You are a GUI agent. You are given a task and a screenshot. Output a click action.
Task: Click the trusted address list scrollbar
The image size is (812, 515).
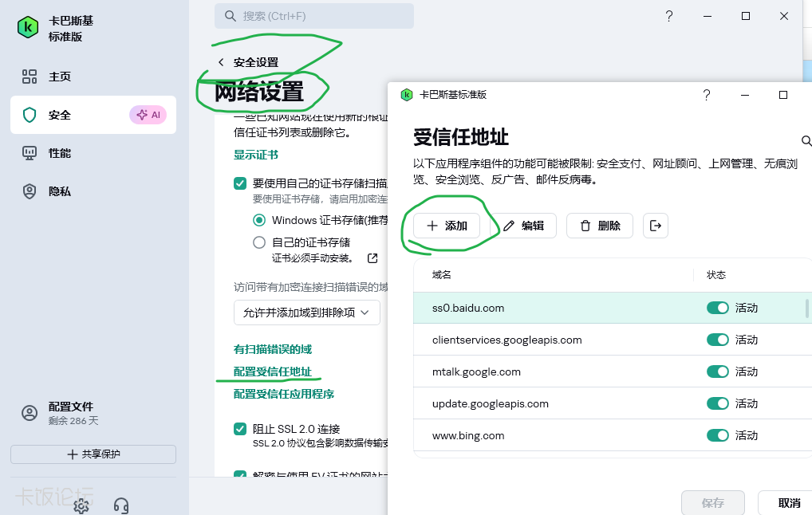[x=807, y=309]
